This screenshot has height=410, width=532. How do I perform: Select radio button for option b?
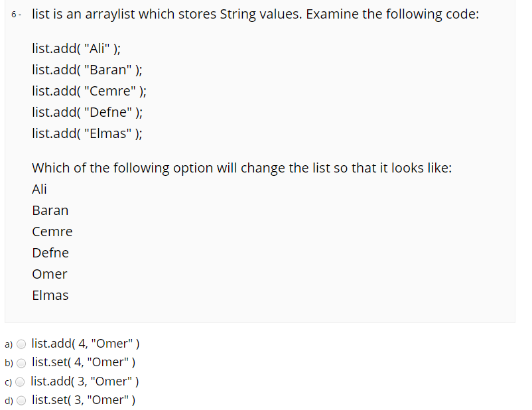click(21, 363)
